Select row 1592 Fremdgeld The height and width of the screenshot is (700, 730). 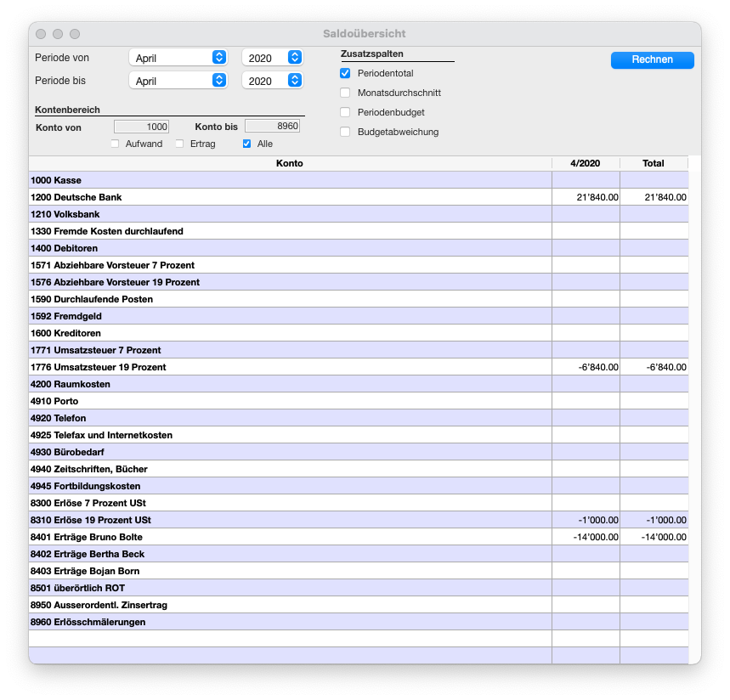(x=359, y=316)
